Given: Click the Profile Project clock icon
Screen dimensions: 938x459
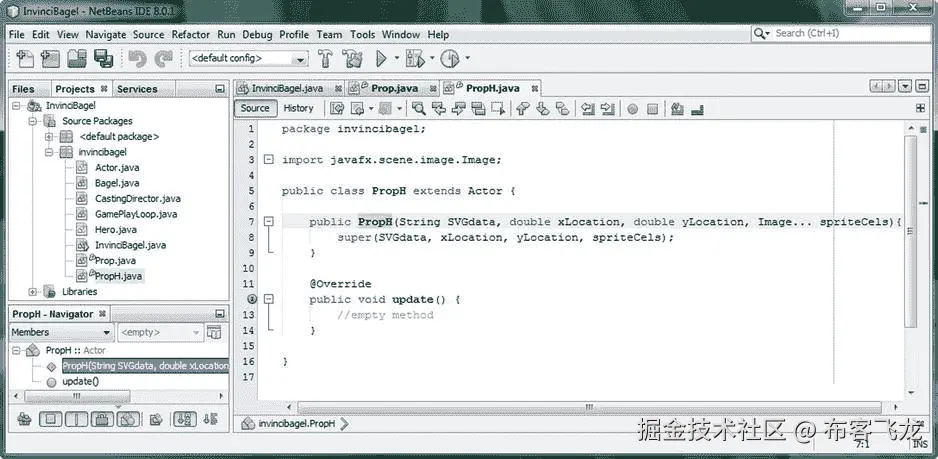Looking at the screenshot, I should pyautogui.click(x=450, y=59).
